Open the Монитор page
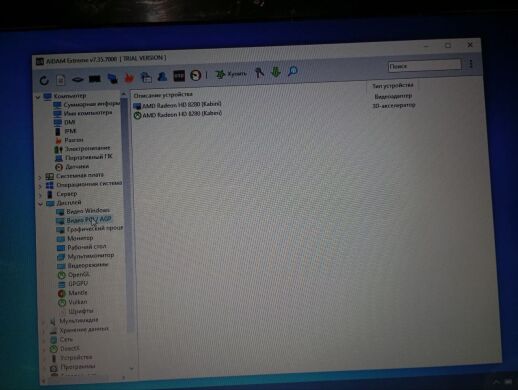This screenshot has width=518, height=390. pos(80,238)
